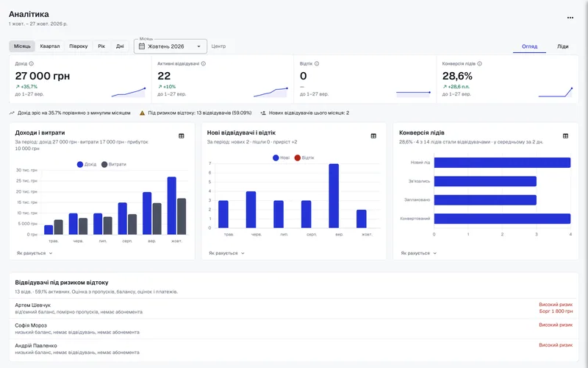Click the trend icon before income growth note
Viewport: 588px width, 368px height.
coord(12,113)
